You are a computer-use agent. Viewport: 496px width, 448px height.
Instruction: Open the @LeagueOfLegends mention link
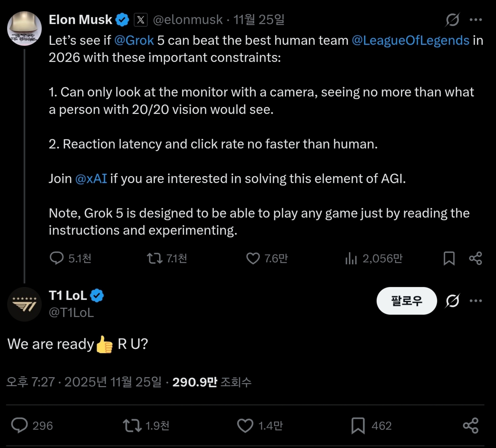(x=410, y=41)
